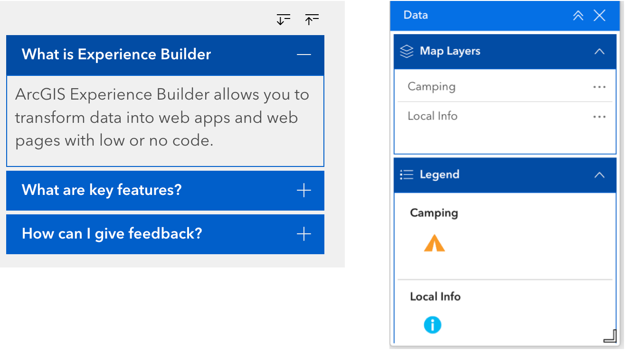Collapse the What is Experience Builder section
This screenshot has width=644, height=350.
pos(165,55)
